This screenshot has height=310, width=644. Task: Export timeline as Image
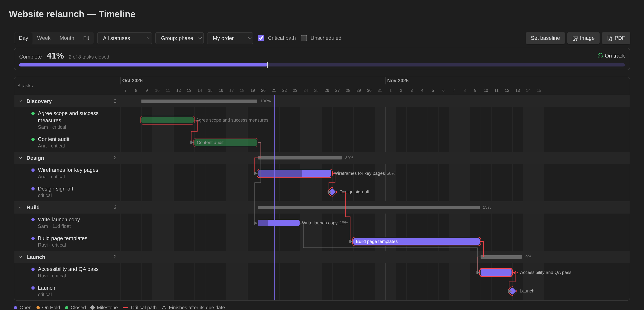tap(583, 38)
